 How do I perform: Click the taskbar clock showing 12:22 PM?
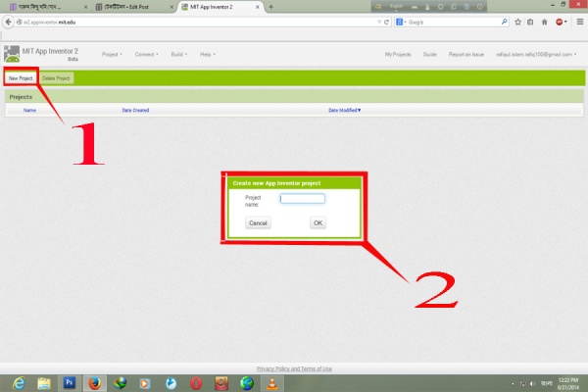tap(567, 383)
